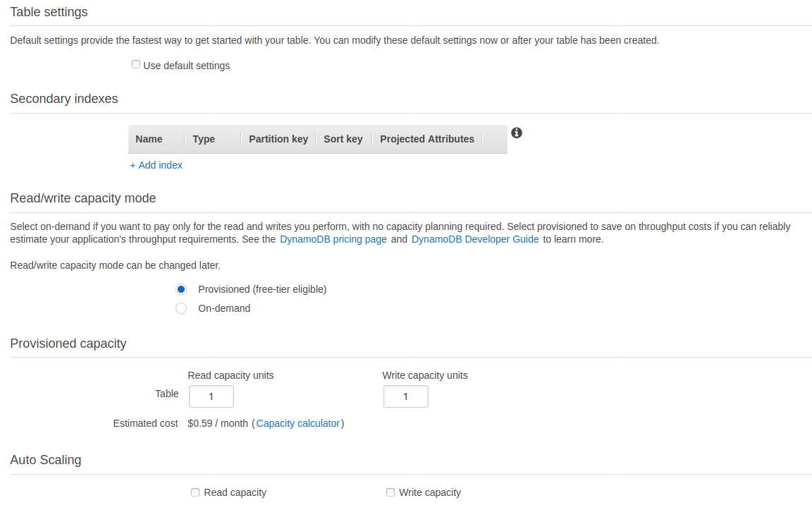Image resolution: width=812 pixels, height=522 pixels.
Task: Click divider between Partition key and Sort key
Action: tap(316, 139)
